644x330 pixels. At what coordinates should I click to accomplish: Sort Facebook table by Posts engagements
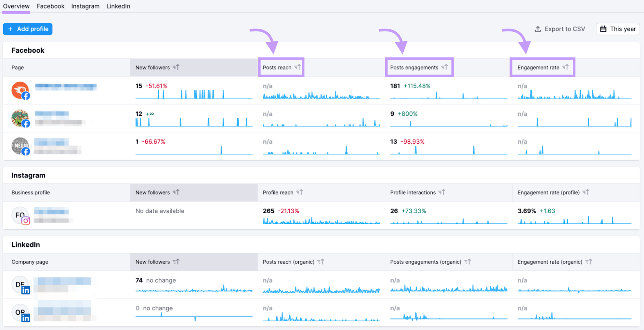419,68
